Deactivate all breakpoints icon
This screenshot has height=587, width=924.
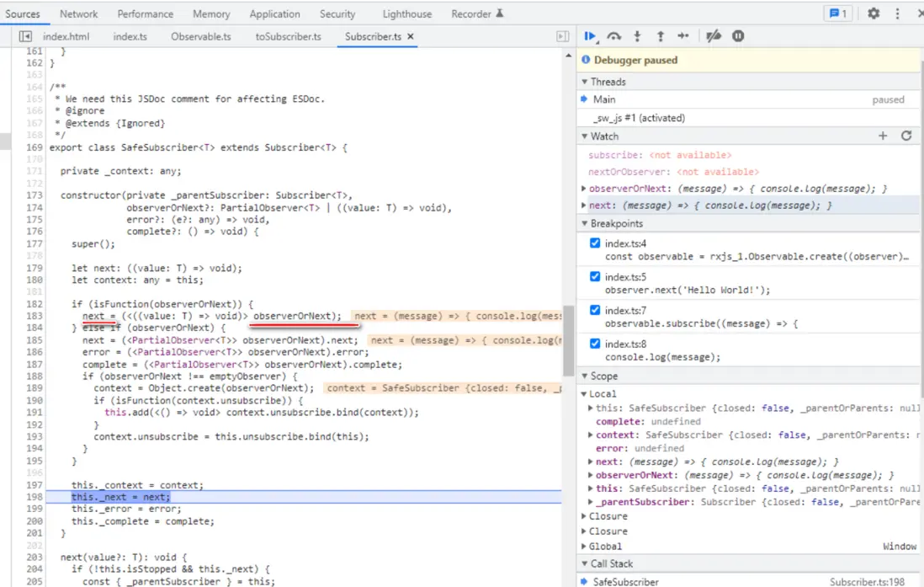pos(713,36)
